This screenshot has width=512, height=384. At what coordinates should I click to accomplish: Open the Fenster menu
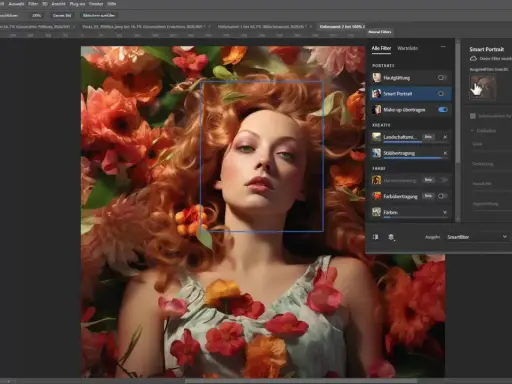[x=96, y=4]
